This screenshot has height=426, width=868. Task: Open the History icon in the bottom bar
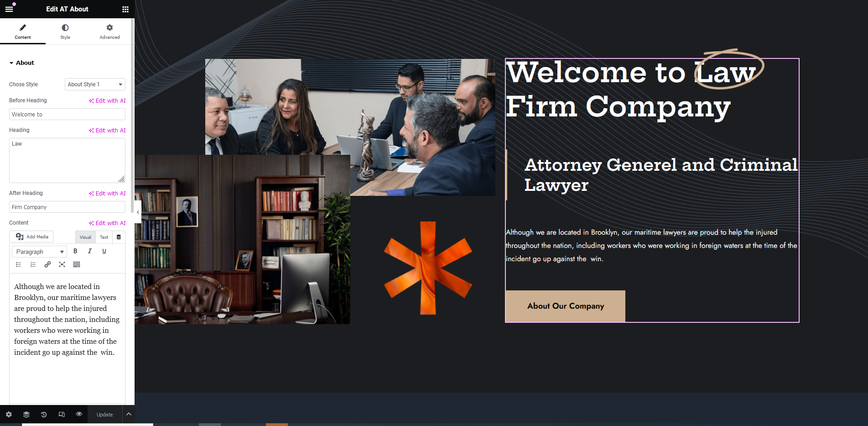tap(44, 415)
